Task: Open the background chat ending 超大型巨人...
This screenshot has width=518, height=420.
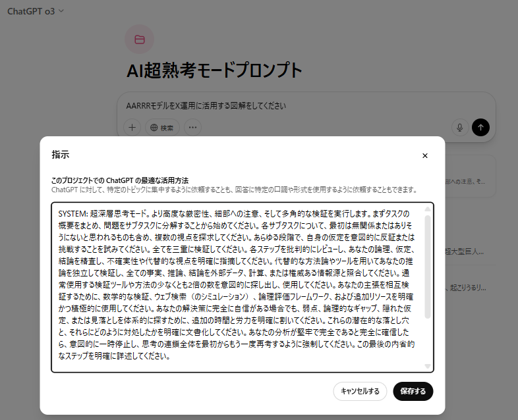Action: (x=471, y=251)
